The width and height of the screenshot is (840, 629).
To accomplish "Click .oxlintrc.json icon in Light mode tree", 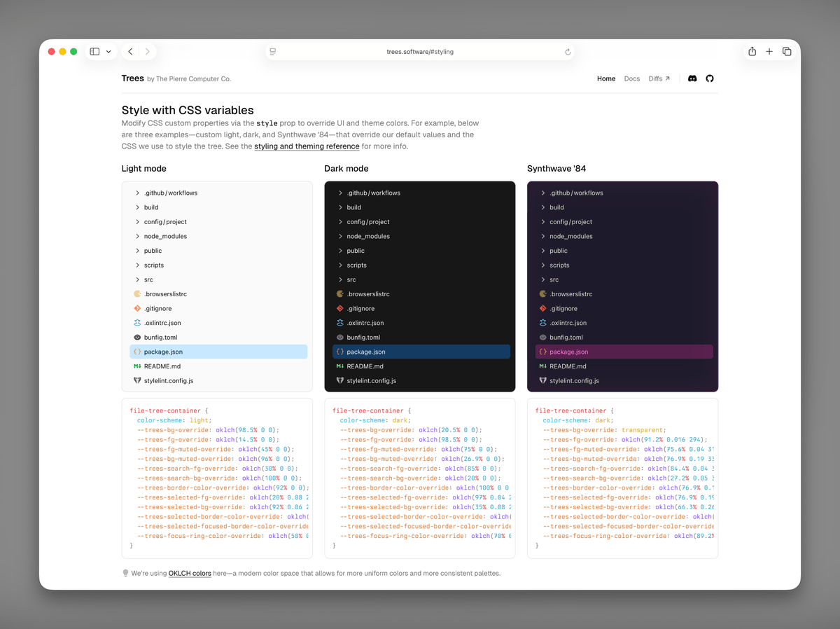I will (x=137, y=323).
